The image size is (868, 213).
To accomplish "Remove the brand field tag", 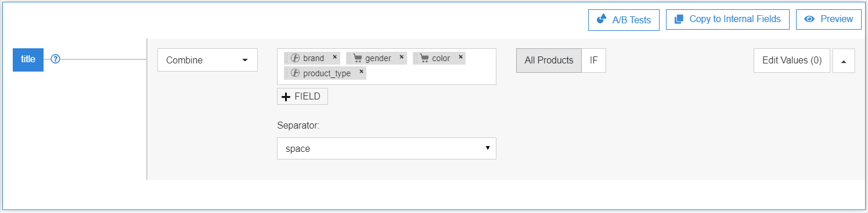I will [335, 57].
